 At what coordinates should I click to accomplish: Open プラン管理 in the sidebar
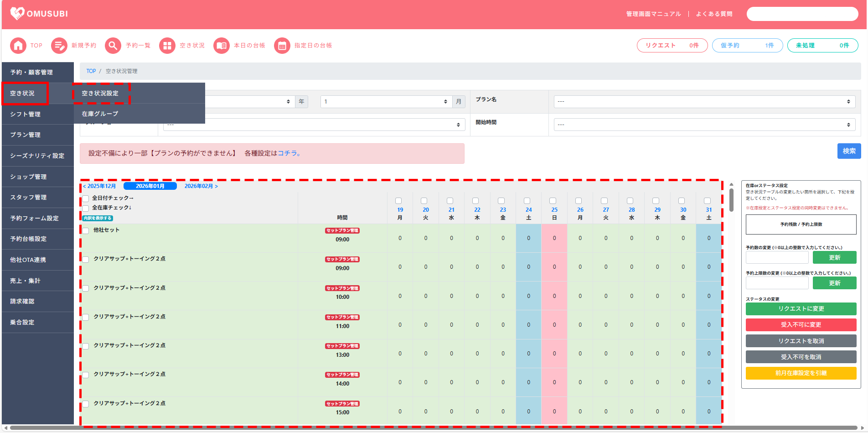pyautogui.click(x=26, y=135)
